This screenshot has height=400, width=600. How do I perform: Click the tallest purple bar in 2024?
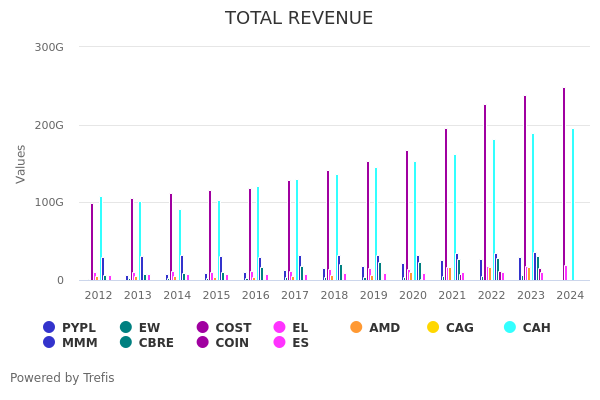tap(564, 180)
